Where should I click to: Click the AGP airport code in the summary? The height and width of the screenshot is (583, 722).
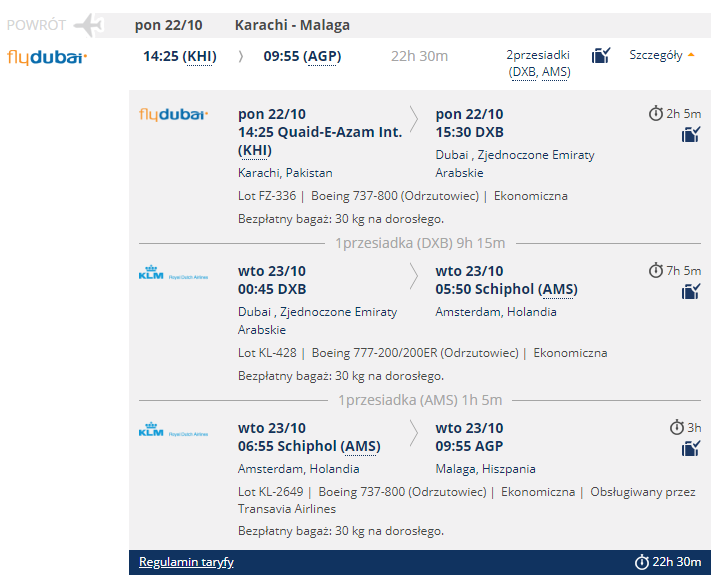click(322, 56)
